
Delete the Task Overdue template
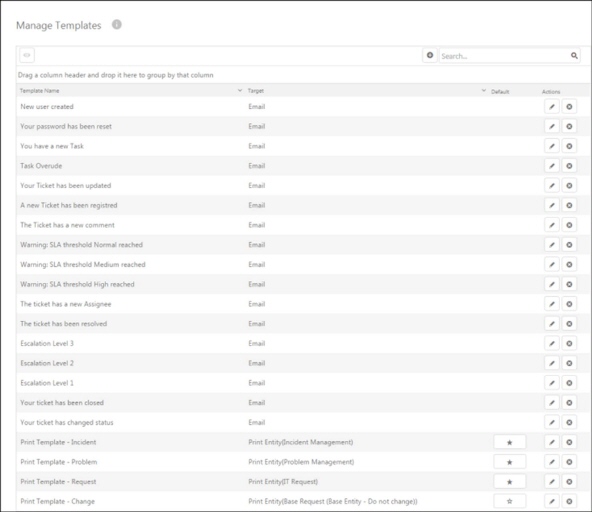pos(569,166)
